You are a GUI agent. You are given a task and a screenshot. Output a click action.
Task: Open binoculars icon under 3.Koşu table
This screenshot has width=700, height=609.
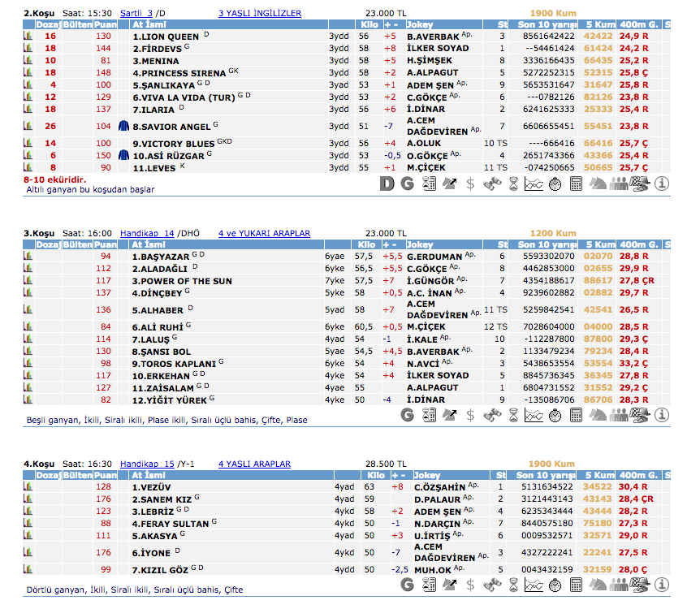pyautogui.click(x=490, y=415)
